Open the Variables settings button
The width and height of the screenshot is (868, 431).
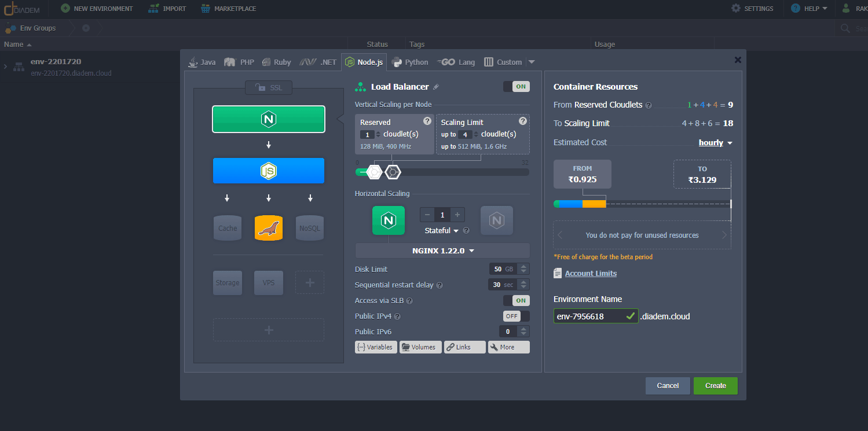(x=376, y=347)
